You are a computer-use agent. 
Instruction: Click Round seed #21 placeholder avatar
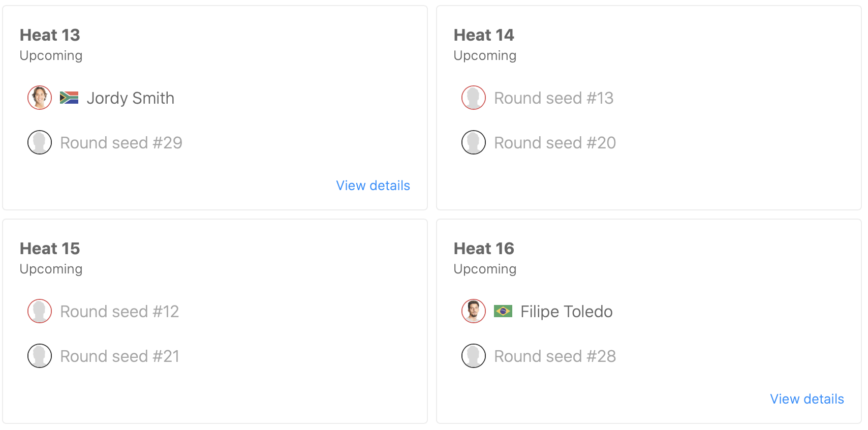[40, 356]
